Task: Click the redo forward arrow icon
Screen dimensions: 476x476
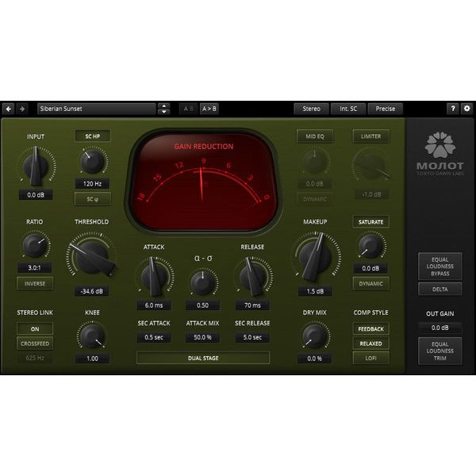Action: pyautogui.click(x=22, y=109)
